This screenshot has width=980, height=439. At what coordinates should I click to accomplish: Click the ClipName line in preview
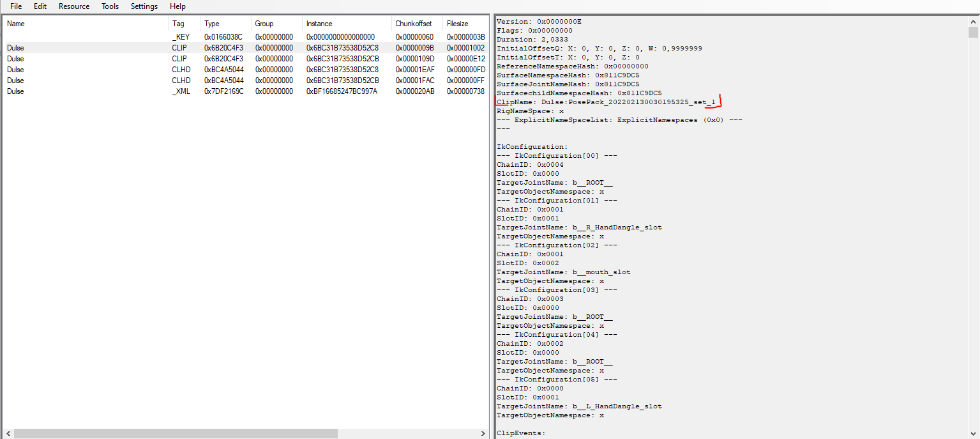pyautogui.click(x=606, y=102)
